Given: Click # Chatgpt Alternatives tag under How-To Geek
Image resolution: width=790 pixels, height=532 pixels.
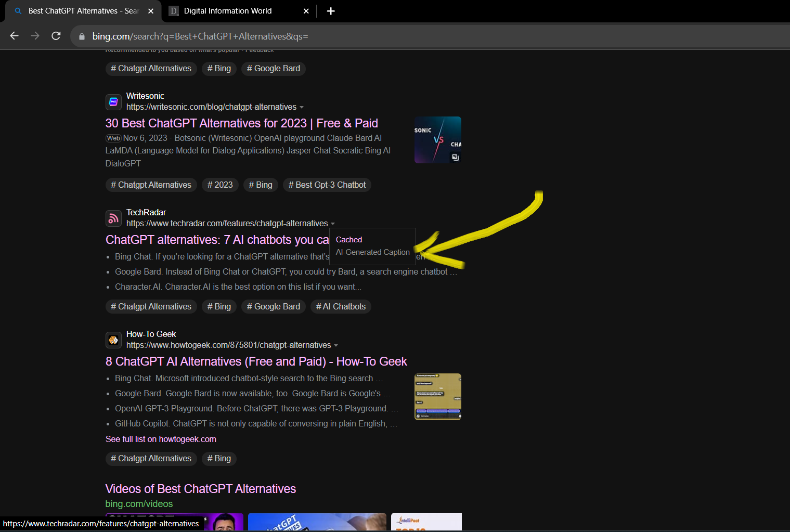Looking at the screenshot, I should click(151, 459).
